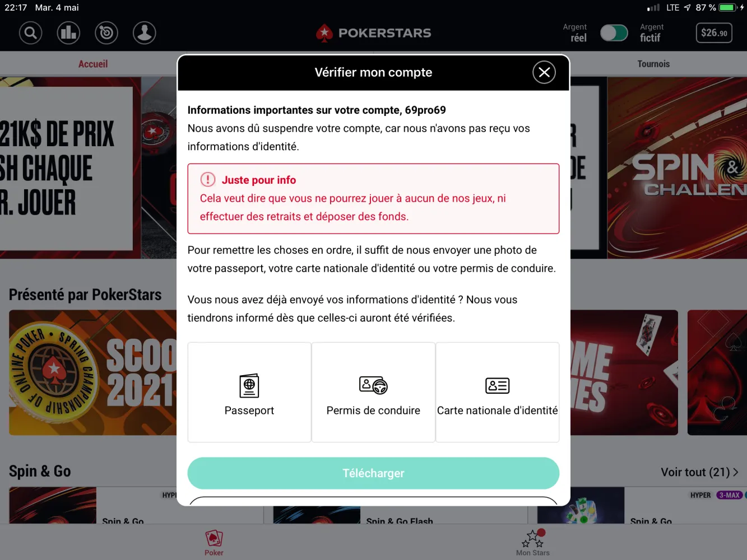Tap the PokerStars logo

click(374, 33)
